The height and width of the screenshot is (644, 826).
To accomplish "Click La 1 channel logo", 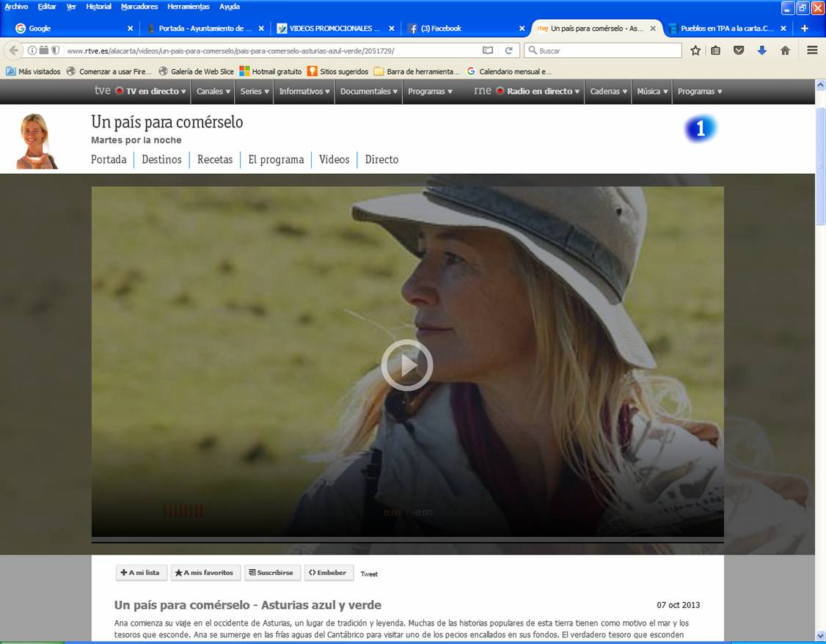I will pyautogui.click(x=700, y=128).
